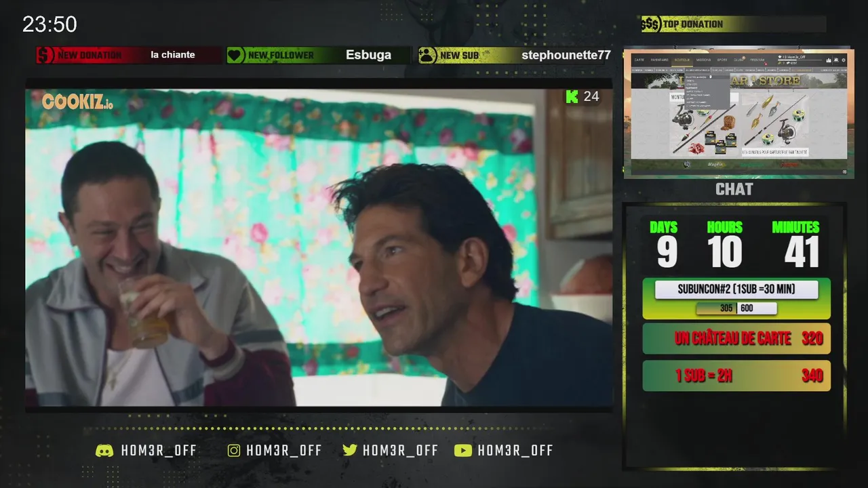Open the MISSIONS tab in game
The height and width of the screenshot is (488, 868).
[x=703, y=60]
